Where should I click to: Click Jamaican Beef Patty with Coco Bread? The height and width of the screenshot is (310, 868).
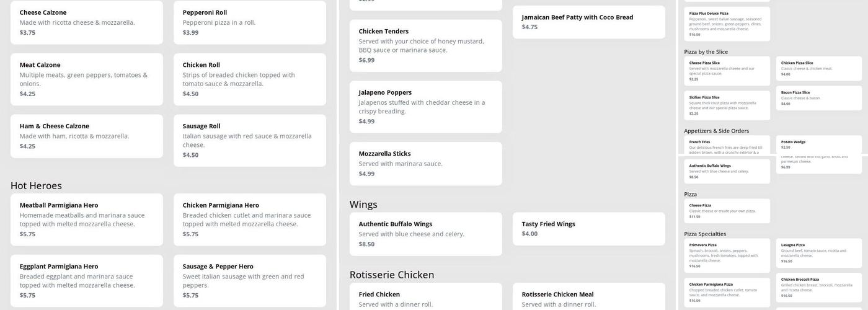tap(588, 22)
